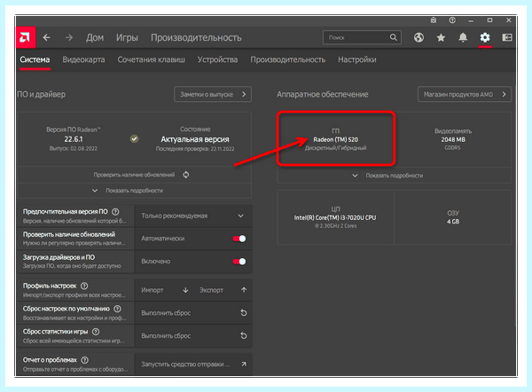The width and height of the screenshot is (532, 392).
Task: Switch to Устройства tab
Action: pyautogui.click(x=217, y=59)
